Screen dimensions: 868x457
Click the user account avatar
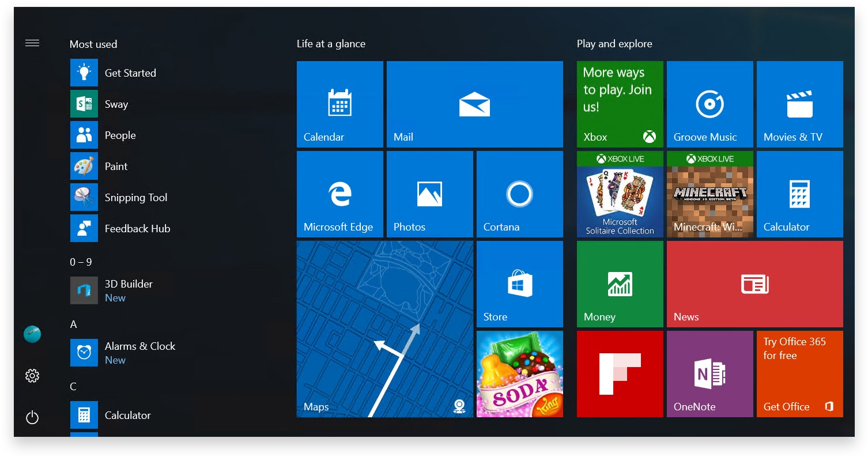click(x=32, y=334)
